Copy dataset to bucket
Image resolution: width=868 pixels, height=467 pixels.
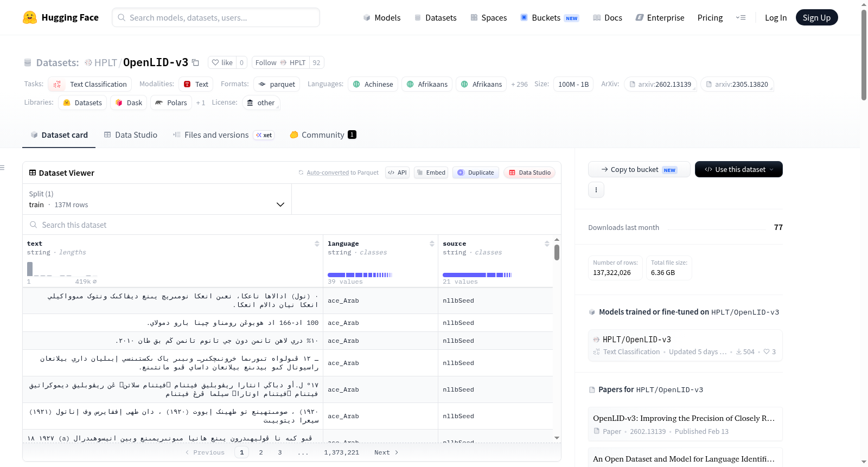tap(639, 169)
